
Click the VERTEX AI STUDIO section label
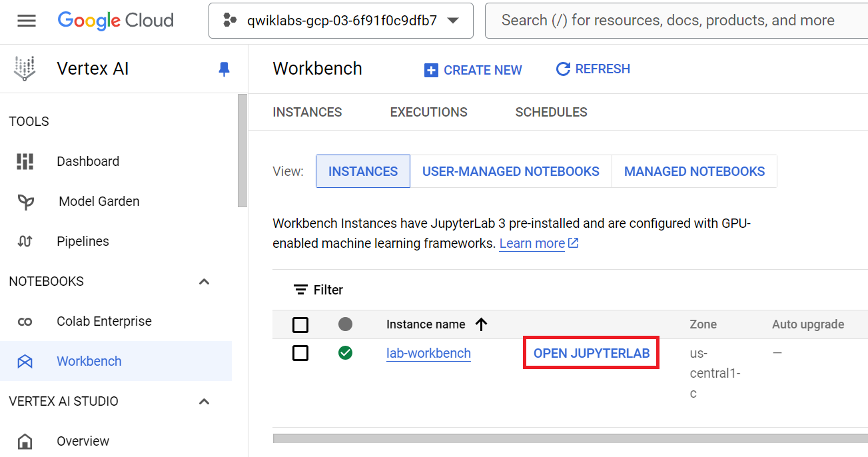[x=63, y=401]
